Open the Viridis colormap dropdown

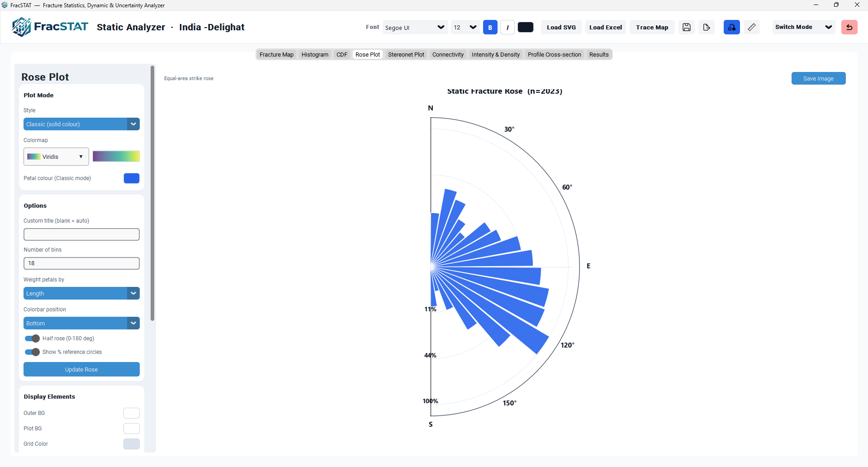56,157
